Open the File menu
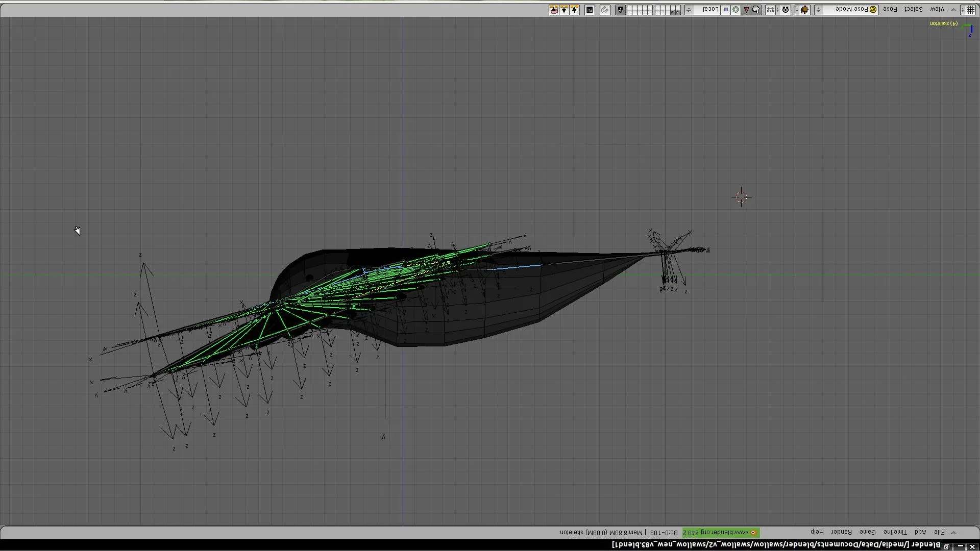980x551 pixels. pyautogui.click(x=939, y=532)
